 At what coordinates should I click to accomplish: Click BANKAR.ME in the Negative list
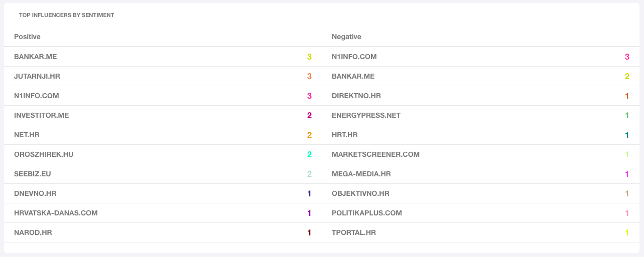[x=353, y=76]
